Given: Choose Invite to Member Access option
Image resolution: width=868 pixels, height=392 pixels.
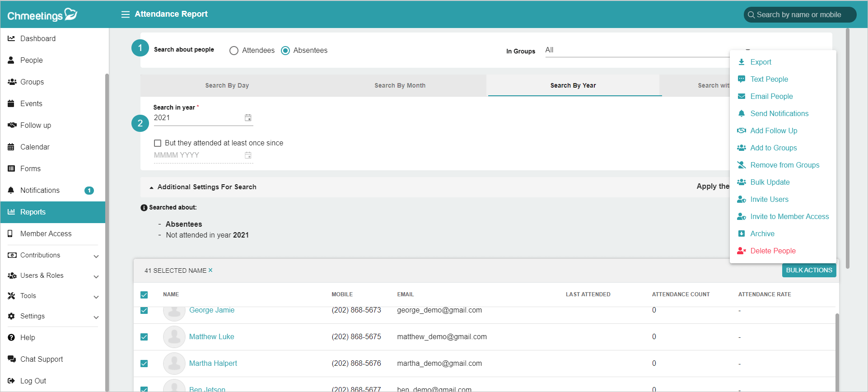Looking at the screenshot, I should pos(789,216).
